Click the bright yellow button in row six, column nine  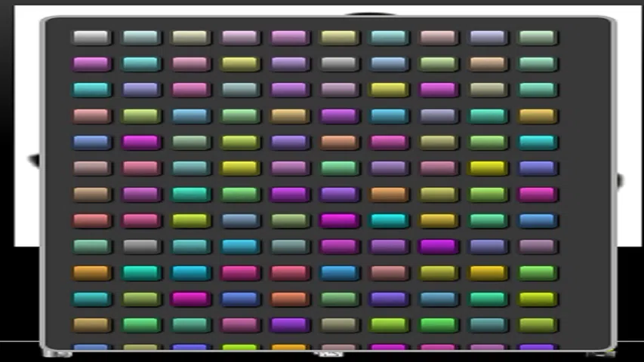click(488, 168)
